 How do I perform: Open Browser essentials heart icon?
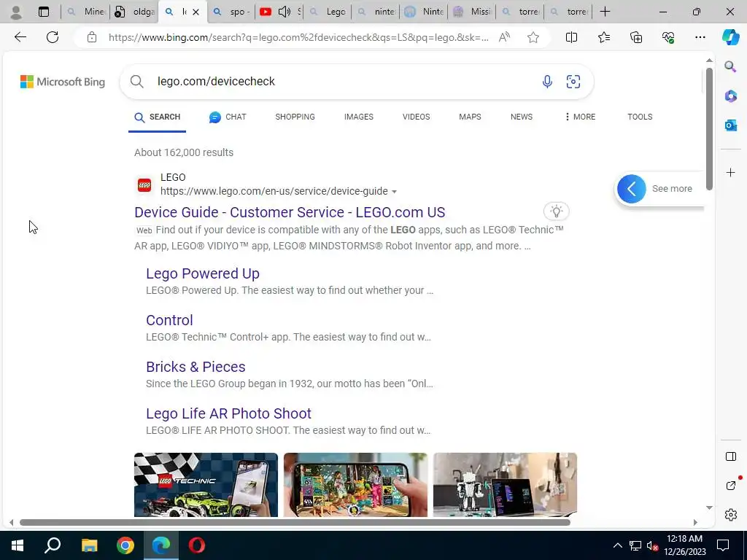(668, 37)
